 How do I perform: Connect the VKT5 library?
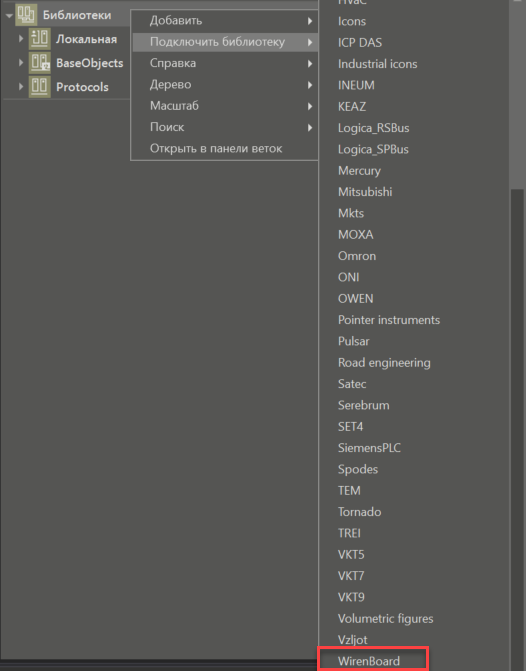[351, 555]
